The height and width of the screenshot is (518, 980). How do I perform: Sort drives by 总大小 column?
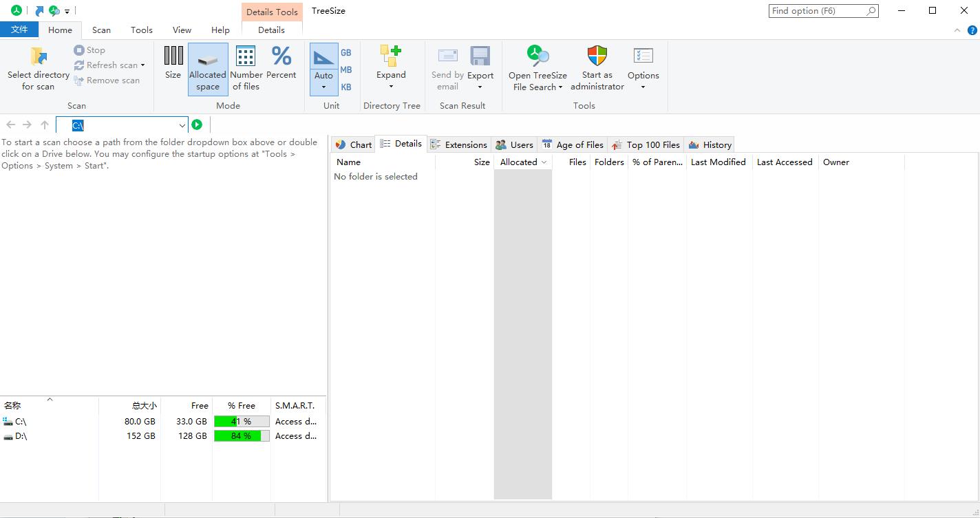pos(129,406)
